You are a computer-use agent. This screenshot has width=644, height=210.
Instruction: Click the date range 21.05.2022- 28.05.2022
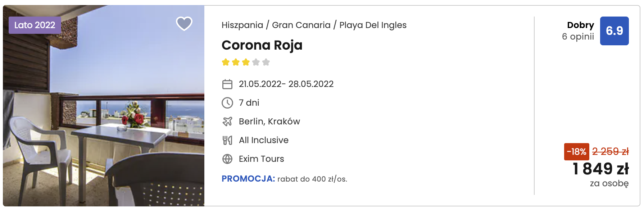pyautogui.click(x=286, y=84)
